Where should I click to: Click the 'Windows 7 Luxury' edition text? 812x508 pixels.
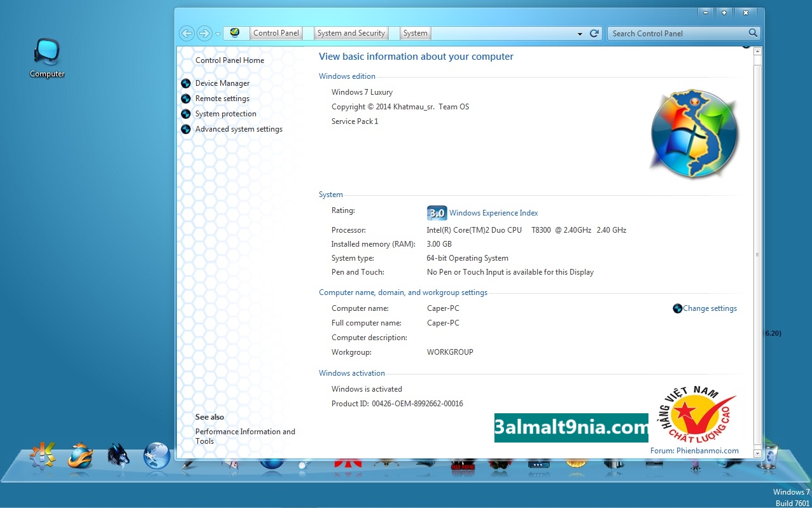click(x=362, y=92)
